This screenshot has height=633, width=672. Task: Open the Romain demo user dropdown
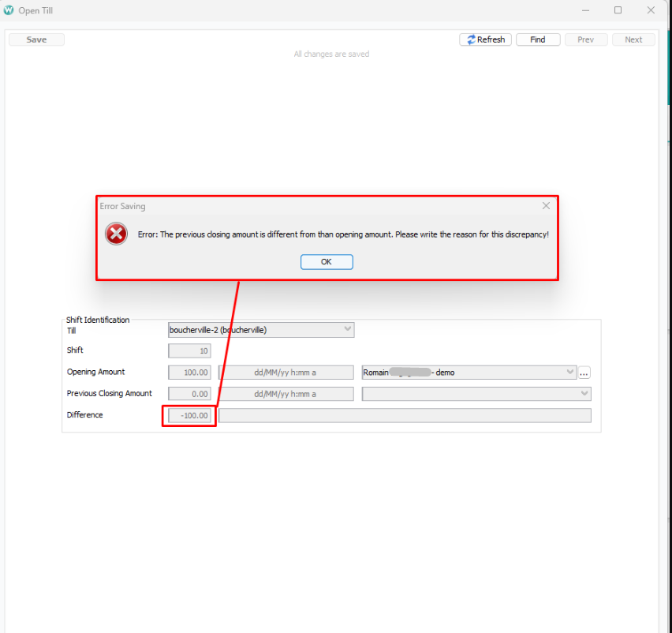[x=570, y=373]
